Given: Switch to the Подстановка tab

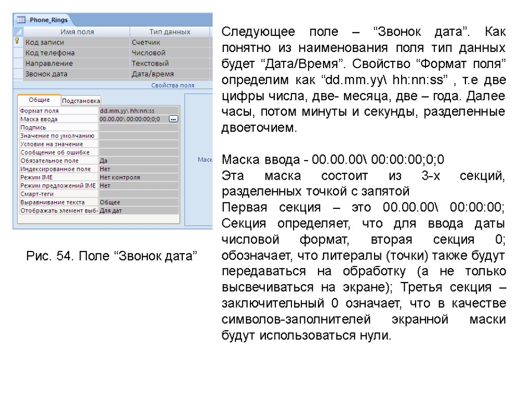Looking at the screenshot, I should (81, 101).
